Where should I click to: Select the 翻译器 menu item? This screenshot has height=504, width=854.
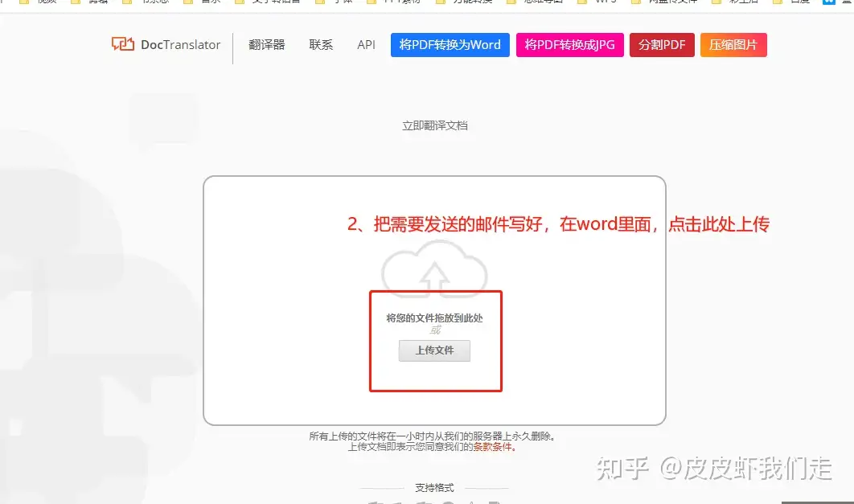click(x=265, y=45)
